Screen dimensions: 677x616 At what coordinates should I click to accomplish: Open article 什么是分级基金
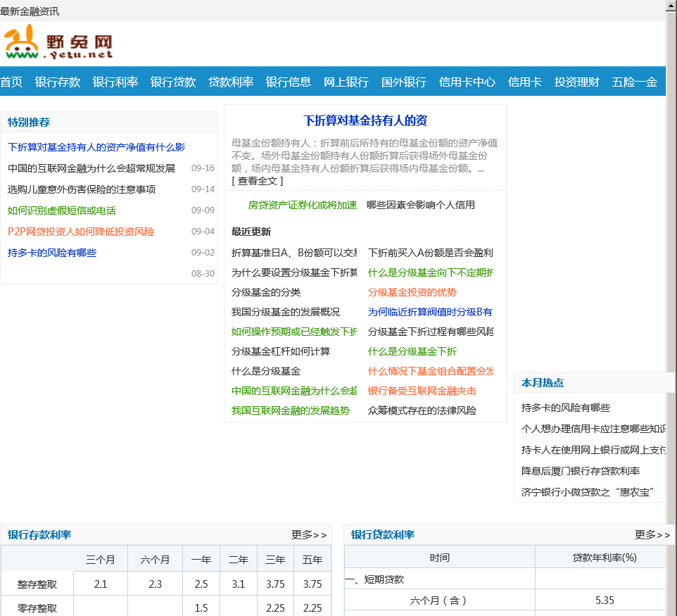(266, 371)
